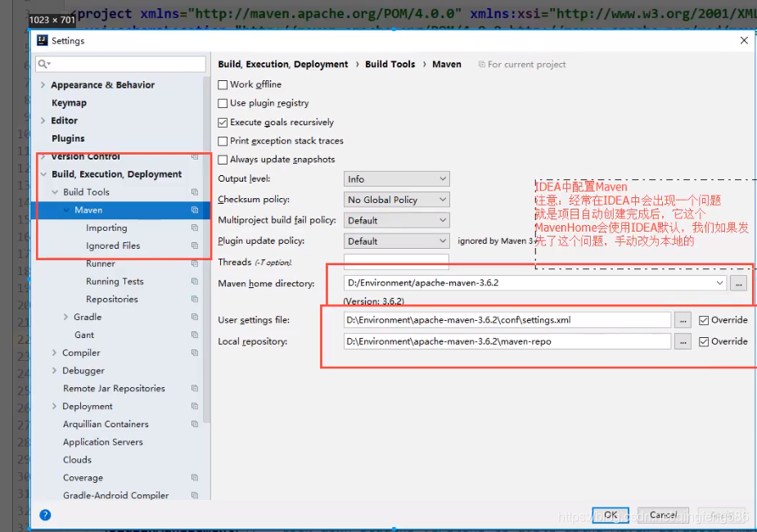Click the project-scope icon on the Maven row
The height and width of the screenshot is (532, 757).
point(195,210)
